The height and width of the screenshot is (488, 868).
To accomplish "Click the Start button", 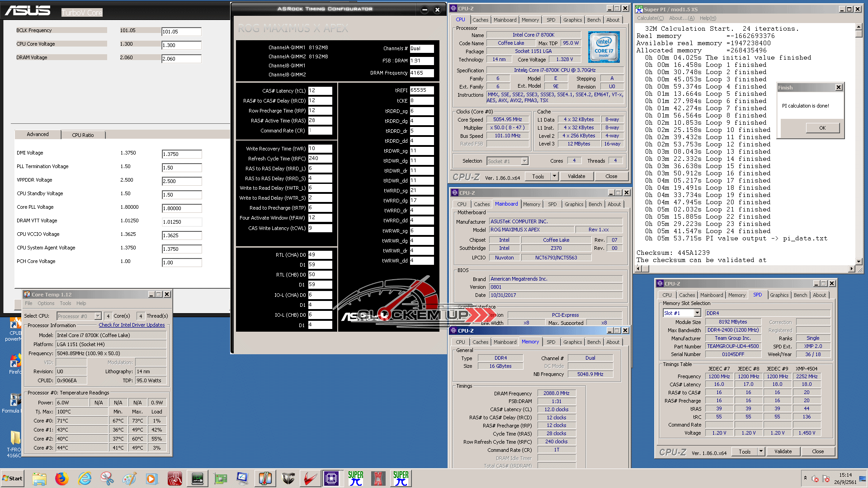I will tap(13, 479).
